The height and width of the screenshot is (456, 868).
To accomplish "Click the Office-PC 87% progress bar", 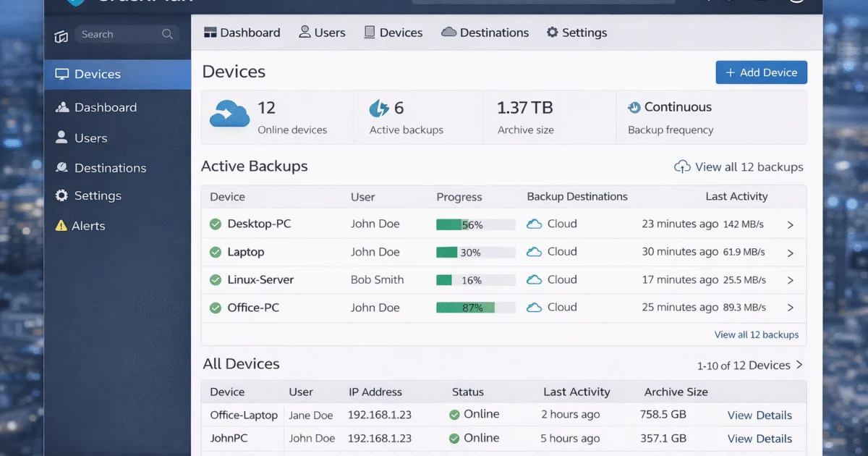I will pyautogui.click(x=475, y=308).
